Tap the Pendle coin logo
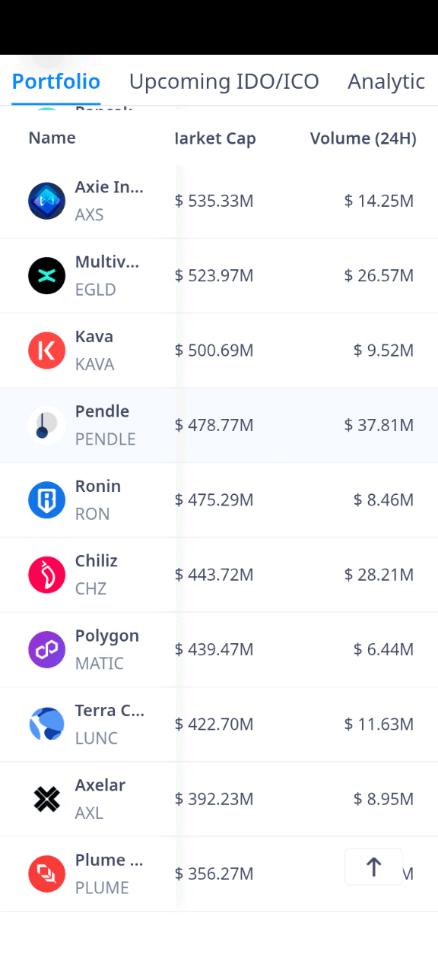The width and height of the screenshot is (438, 980). coord(47,425)
